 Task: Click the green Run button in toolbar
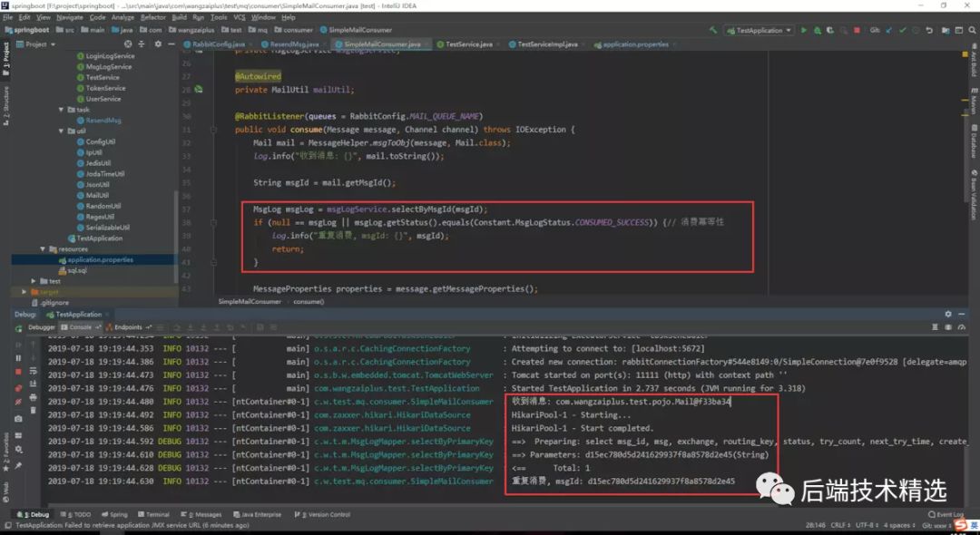803,30
